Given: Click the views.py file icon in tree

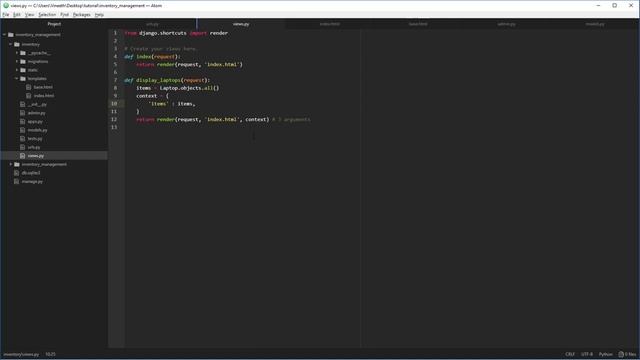Looking at the screenshot, I should [22, 156].
